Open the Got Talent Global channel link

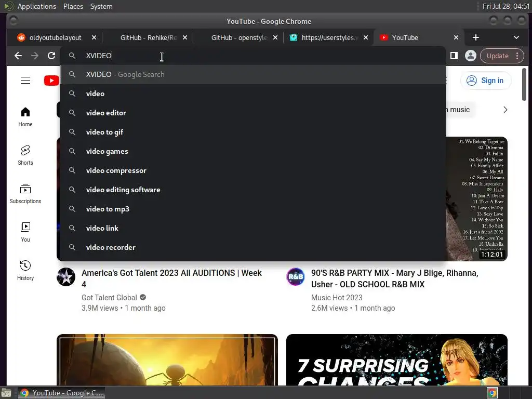coord(109,298)
